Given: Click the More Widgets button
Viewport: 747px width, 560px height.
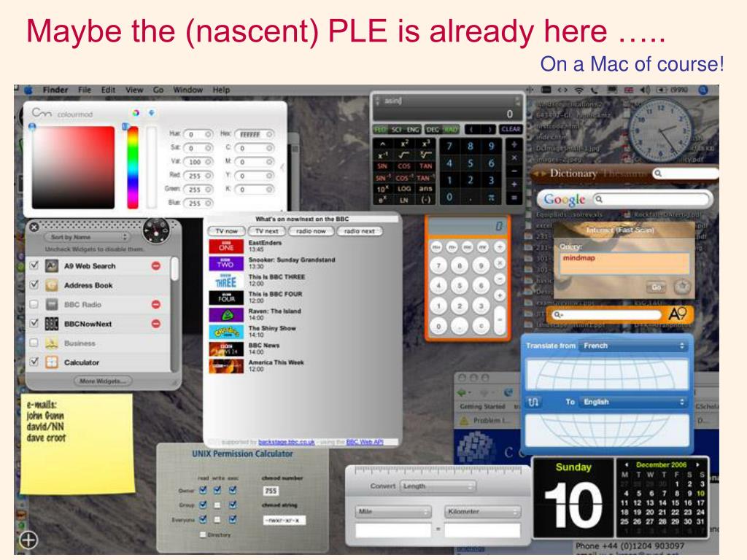Looking at the screenshot, I should [x=103, y=381].
